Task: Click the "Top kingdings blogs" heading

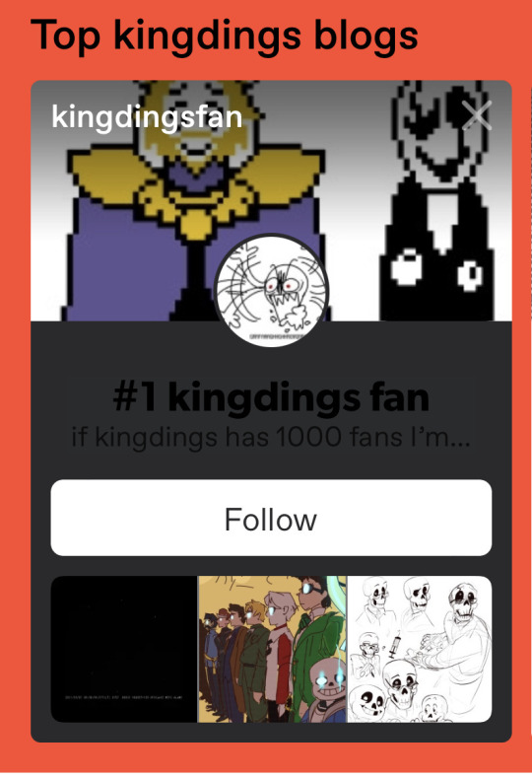Action: (224, 35)
